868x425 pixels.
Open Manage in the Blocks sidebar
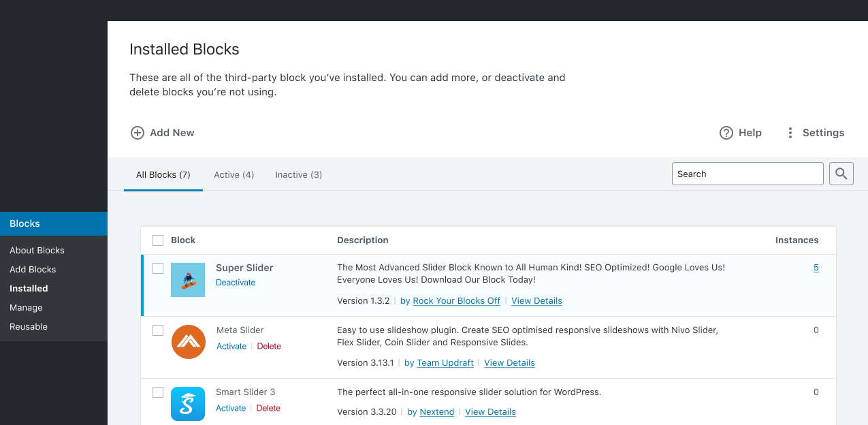(x=26, y=307)
